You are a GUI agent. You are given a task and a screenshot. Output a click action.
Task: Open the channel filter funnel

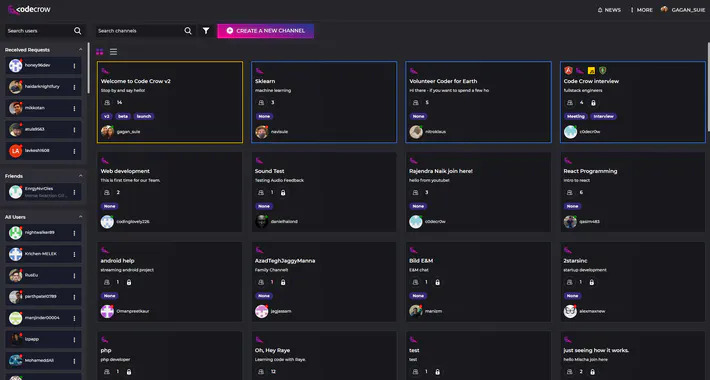[x=206, y=31]
